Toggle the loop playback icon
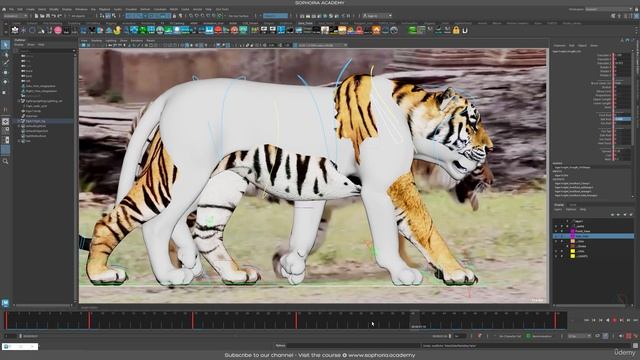Screen dimensions: 640x360 pyautogui.click(x=598, y=336)
